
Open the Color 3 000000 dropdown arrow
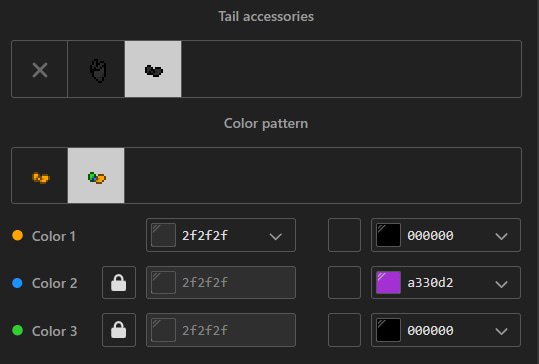502,331
